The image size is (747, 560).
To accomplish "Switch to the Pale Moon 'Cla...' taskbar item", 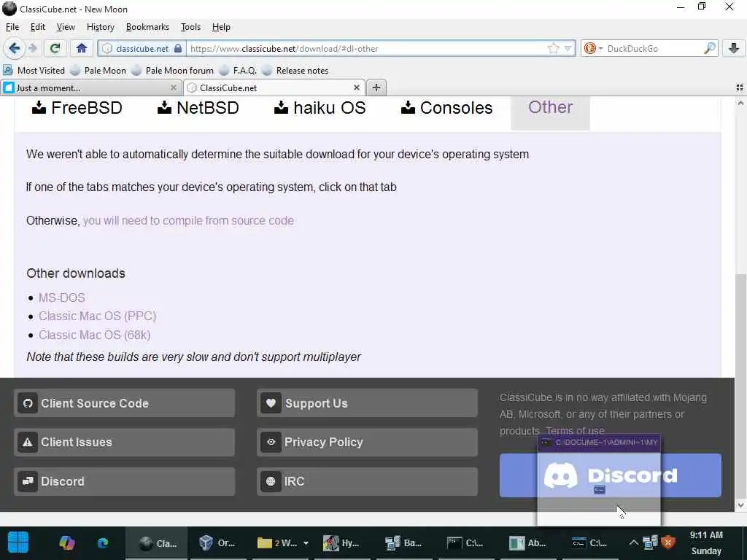I will coord(157,542).
